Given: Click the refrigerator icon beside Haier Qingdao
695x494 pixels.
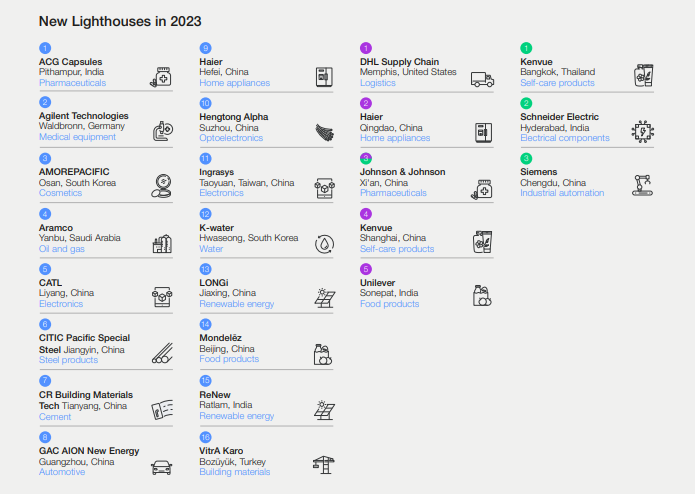Looking at the screenshot, I should 484,132.
